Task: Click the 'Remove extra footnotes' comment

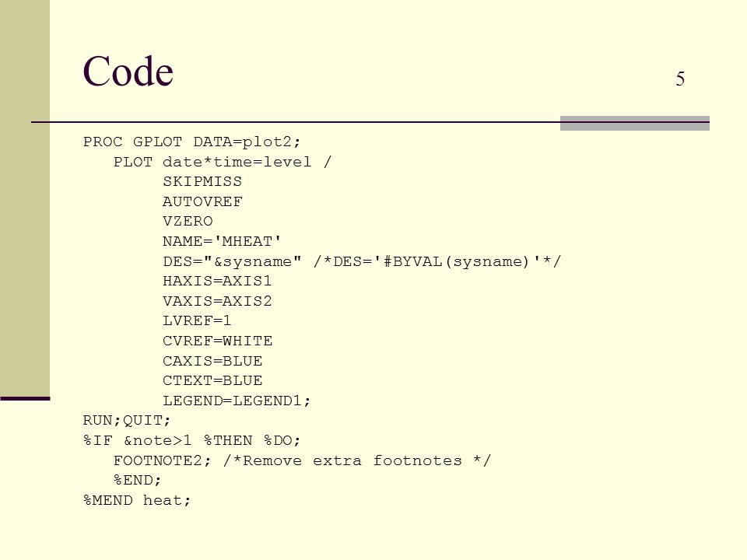Action: (357, 461)
